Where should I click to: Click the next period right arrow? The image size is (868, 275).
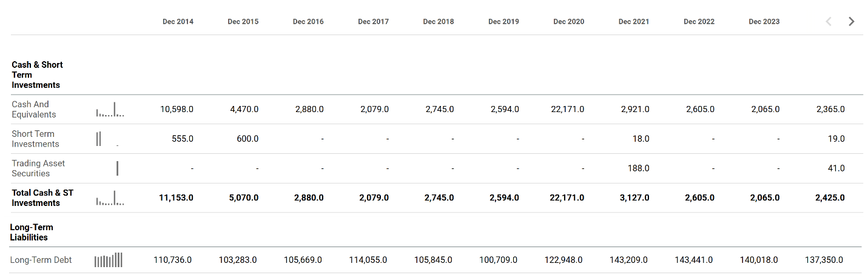[852, 21]
